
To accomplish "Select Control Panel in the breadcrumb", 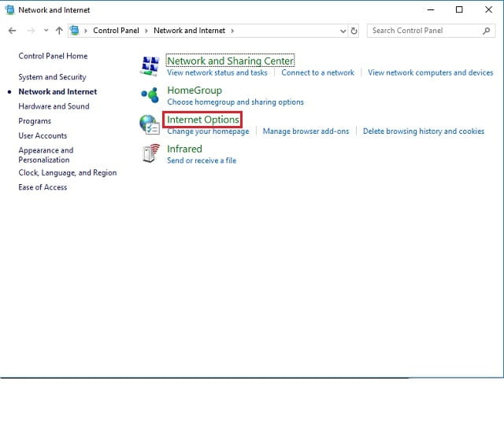I will point(116,31).
